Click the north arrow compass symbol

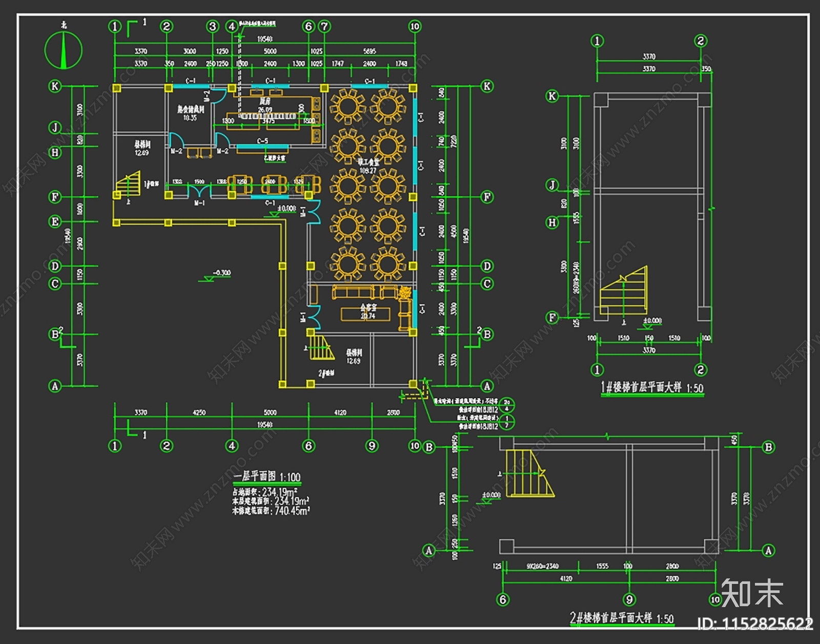click(x=64, y=50)
